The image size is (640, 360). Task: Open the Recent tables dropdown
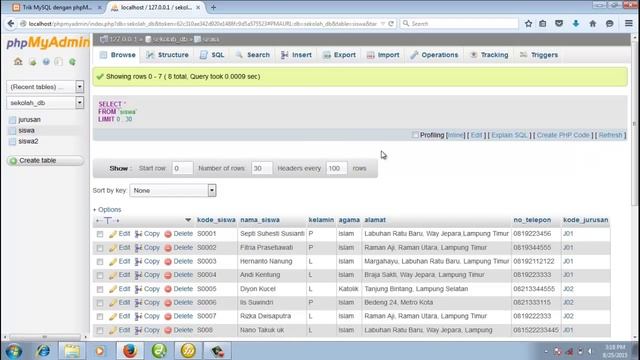(45, 87)
